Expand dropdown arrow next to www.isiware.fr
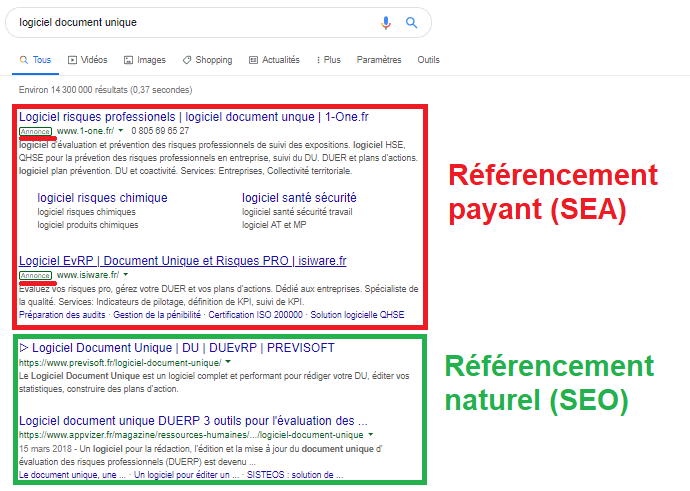 coord(127,275)
